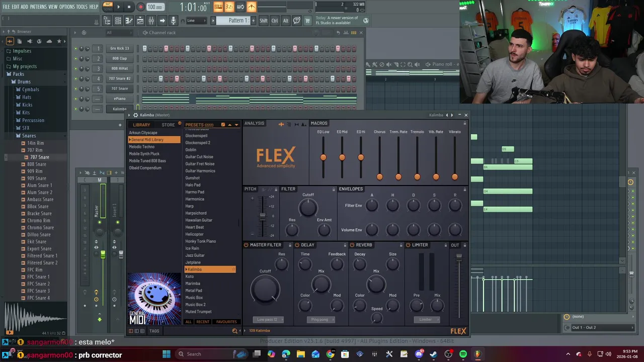
Task: Click the FAVOURITES presets filter
Action: (226, 322)
